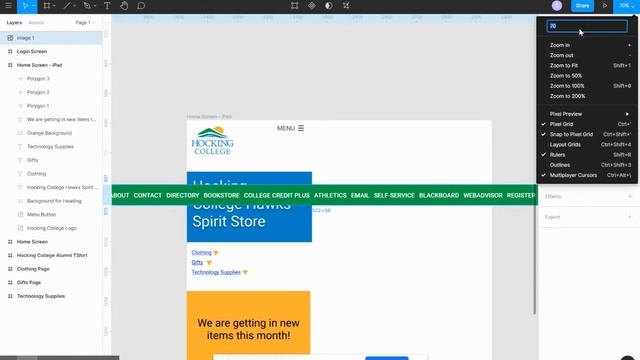Choose Zoom to 100%
The image size is (640, 360).
click(588, 86)
